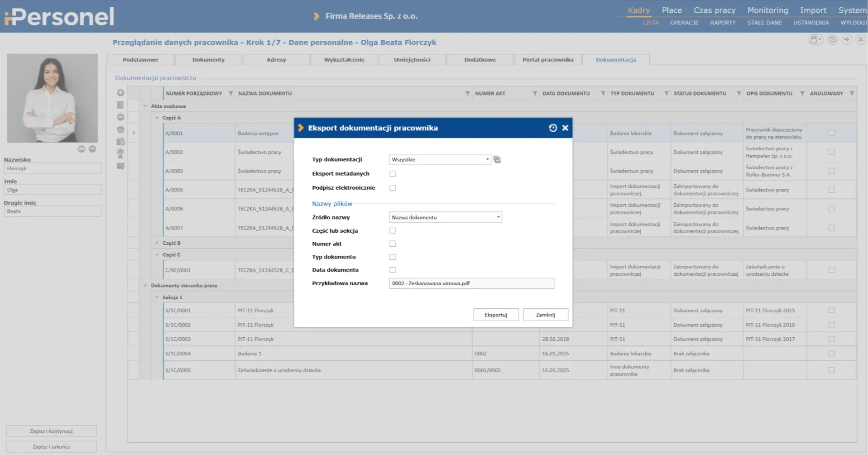Click filter icon on Numer porządkowy column
This screenshot has width=868, height=455.
[x=230, y=94]
